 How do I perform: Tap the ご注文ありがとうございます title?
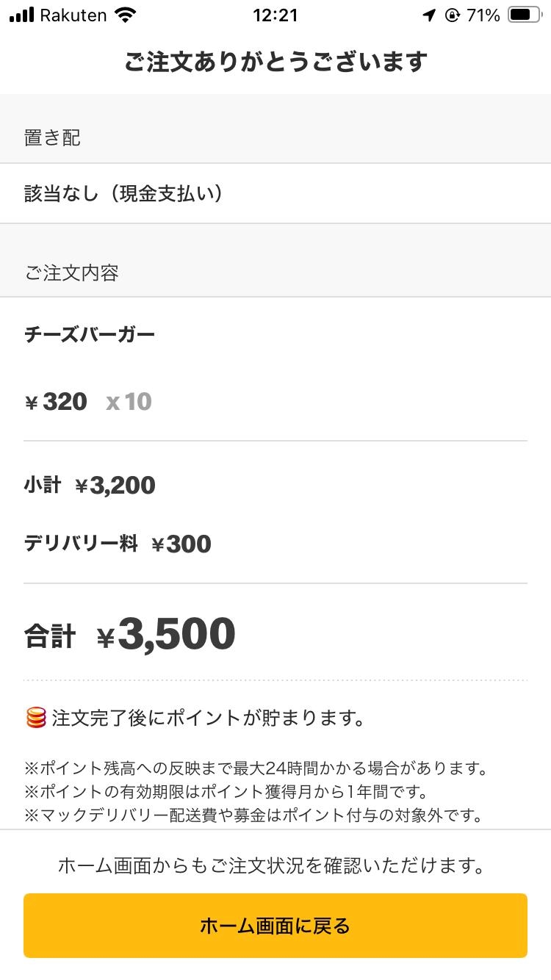click(x=275, y=62)
